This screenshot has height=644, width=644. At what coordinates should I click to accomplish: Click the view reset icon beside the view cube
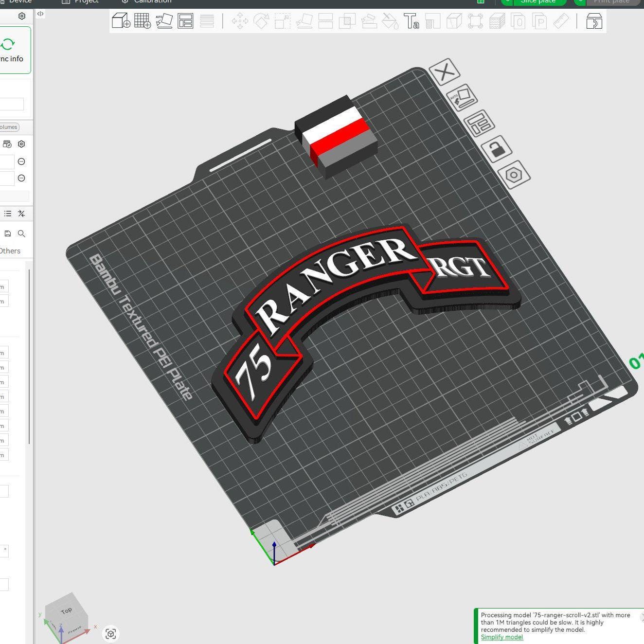(111, 634)
